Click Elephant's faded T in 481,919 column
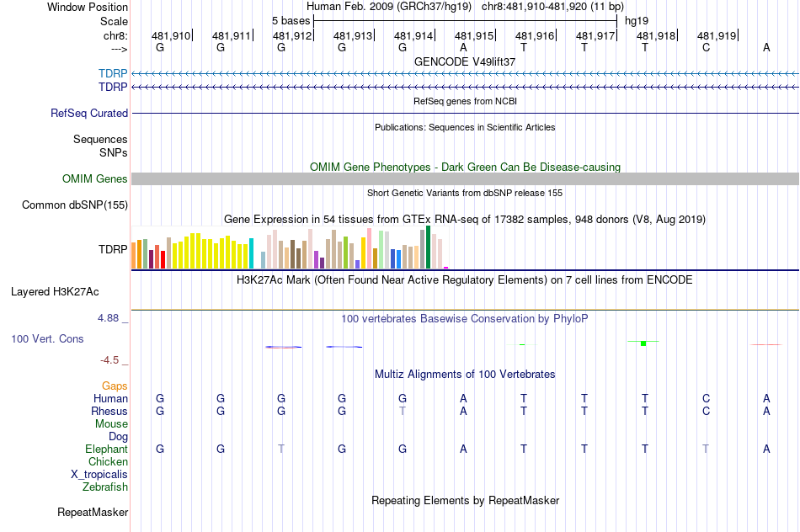800x532 pixels. point(706,449)
